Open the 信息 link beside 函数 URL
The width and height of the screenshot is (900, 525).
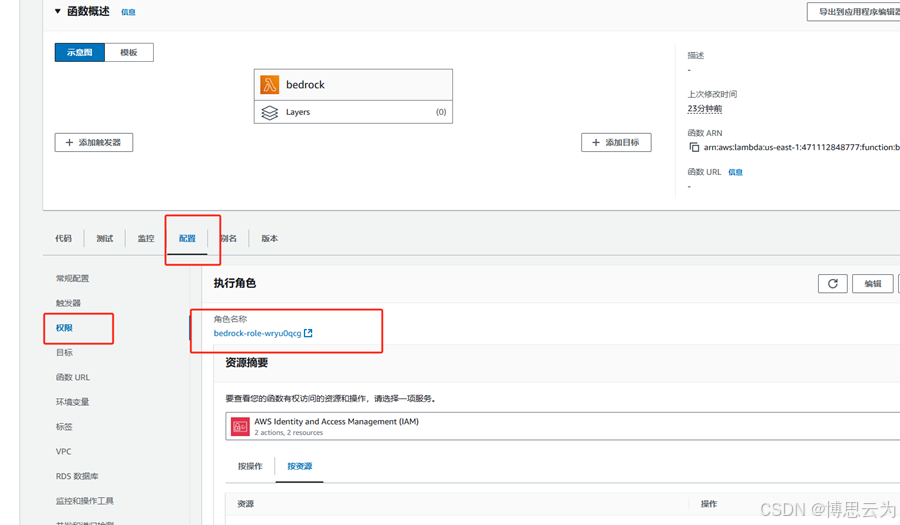tap(735, 172)
